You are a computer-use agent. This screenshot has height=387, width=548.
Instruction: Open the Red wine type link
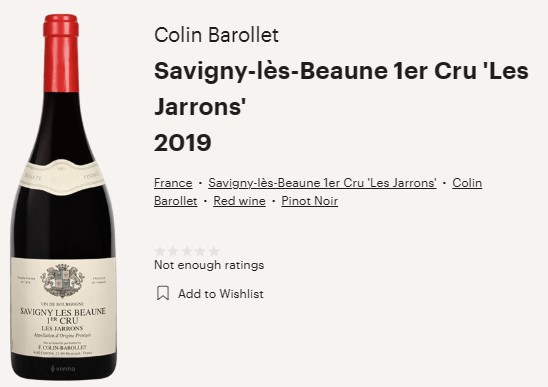(239, 201)
